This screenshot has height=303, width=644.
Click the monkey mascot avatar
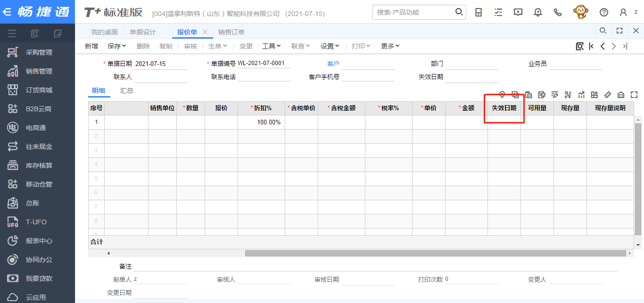[581, 12]
